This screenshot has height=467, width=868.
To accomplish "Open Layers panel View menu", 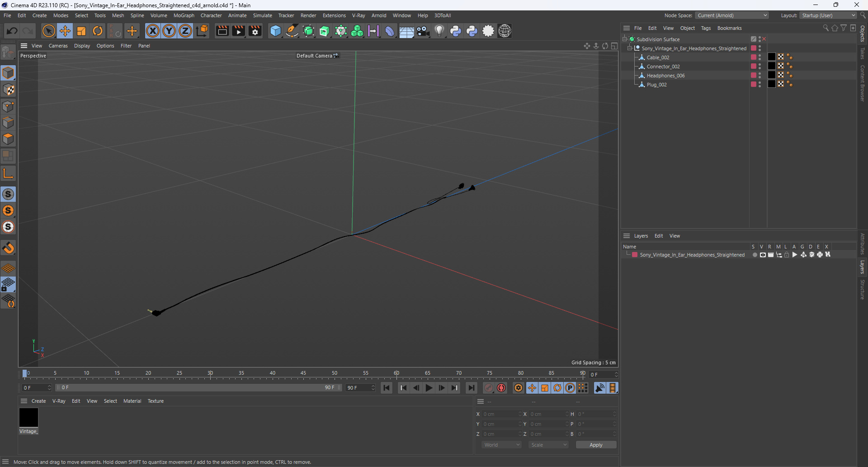I will (x=675, y=236).
